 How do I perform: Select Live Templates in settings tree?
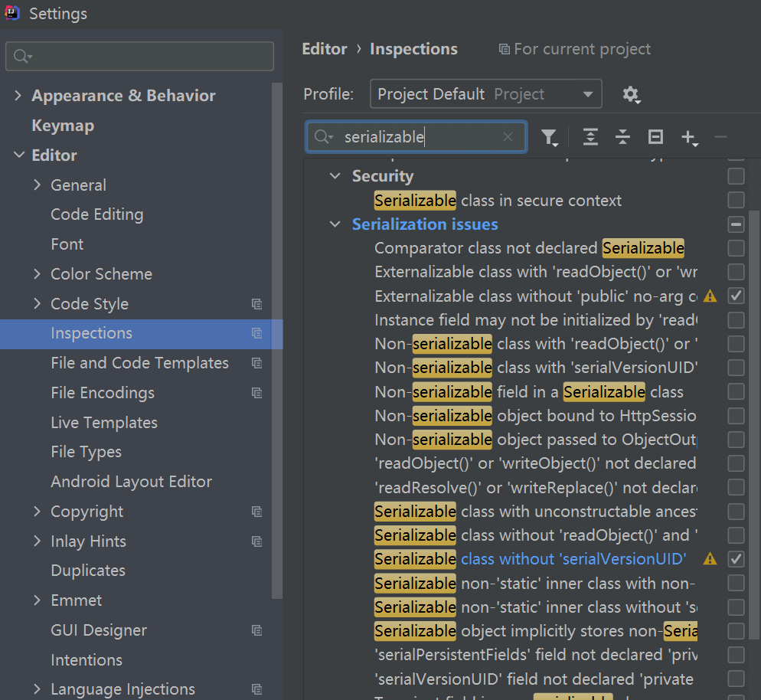click(x=104, y=423)
